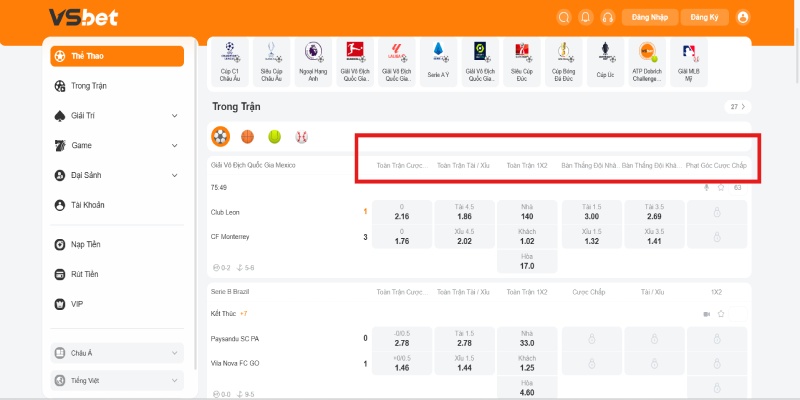Select the tennis ball sport filter icon

pyautogui.click(x=274, y=135)
